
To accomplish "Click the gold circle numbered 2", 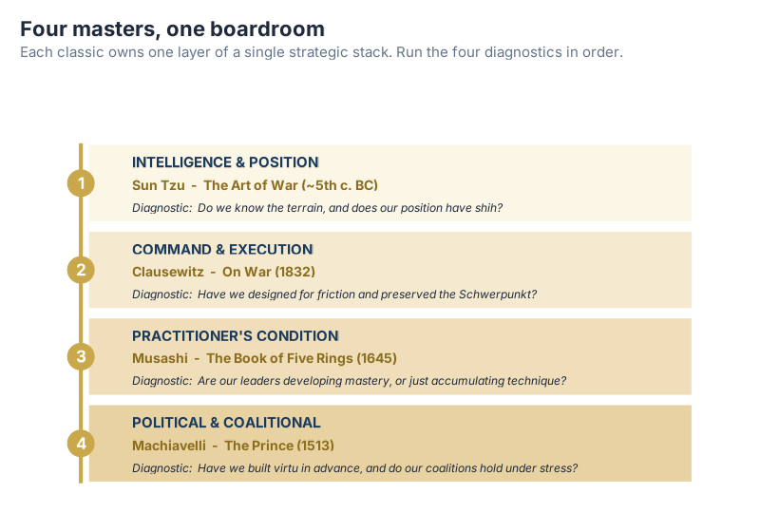I will 81,270.
